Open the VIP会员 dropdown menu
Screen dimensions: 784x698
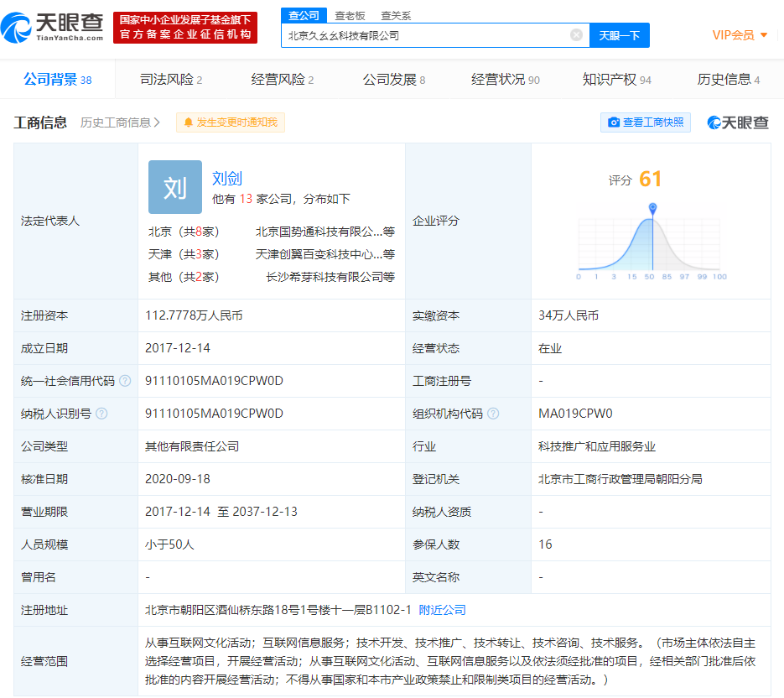pyautogui.click(x=740, y=35)
